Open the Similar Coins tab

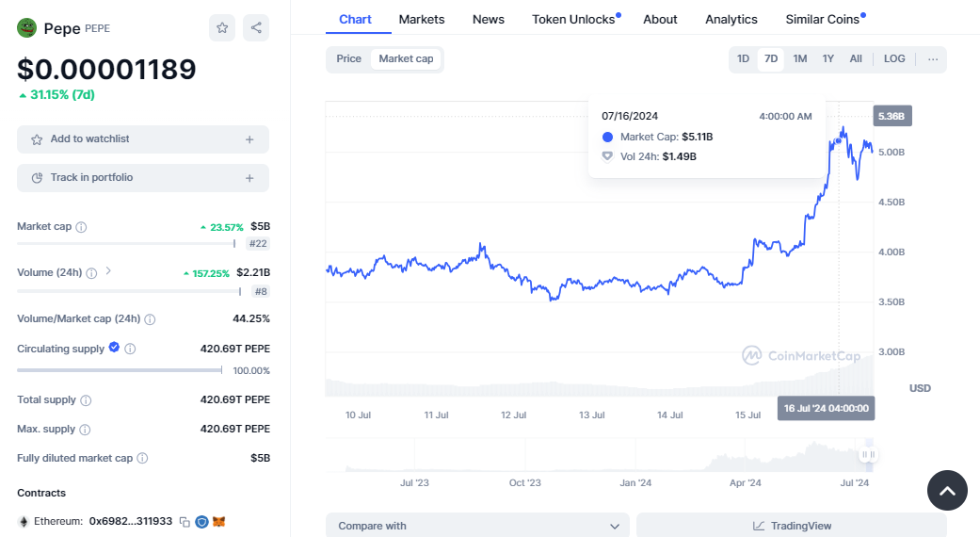pyautogui.click(x=825, y=20)
